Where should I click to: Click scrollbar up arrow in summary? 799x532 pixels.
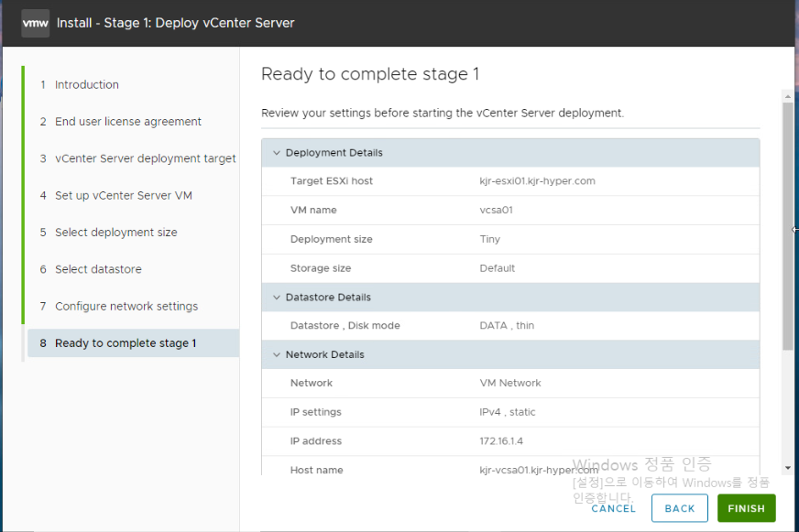788,96
